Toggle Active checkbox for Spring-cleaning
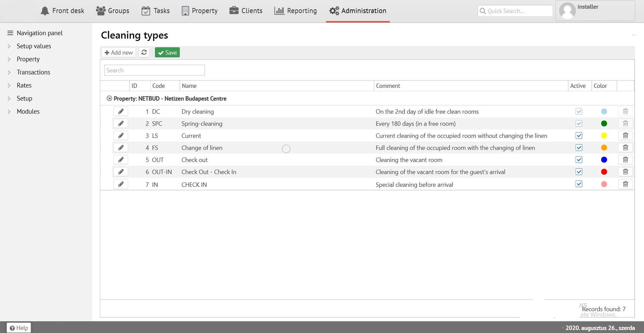644x333 pixels. pyautogui.click(x=579, y=123)
